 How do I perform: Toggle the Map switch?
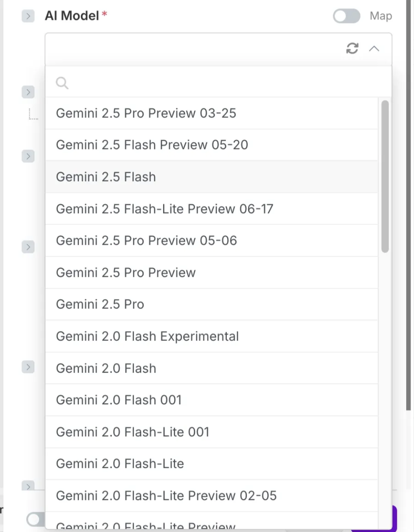tap(346, 16)
